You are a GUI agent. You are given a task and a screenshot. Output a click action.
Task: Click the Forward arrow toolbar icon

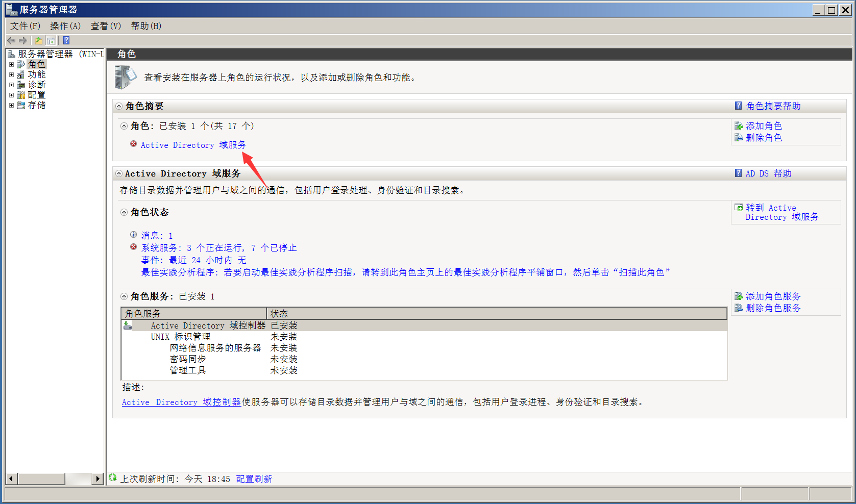point(23,40)
